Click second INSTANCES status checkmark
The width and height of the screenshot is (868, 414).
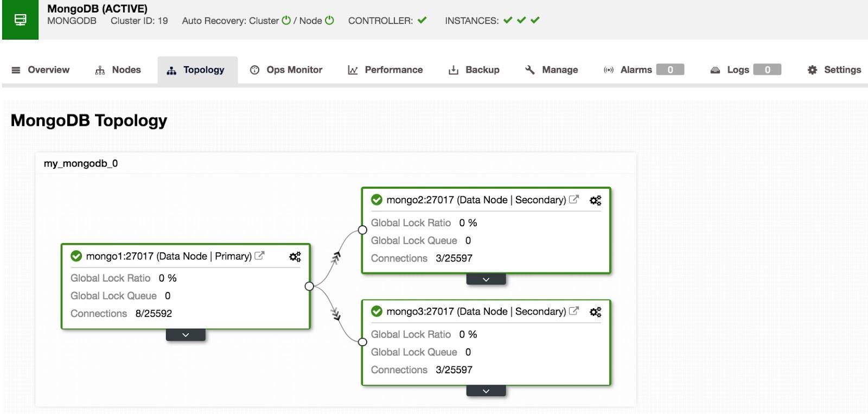[521, 20]
